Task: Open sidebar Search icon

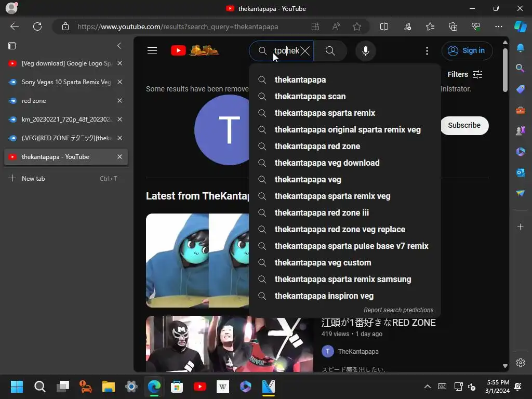Action: tap(520, 69)
